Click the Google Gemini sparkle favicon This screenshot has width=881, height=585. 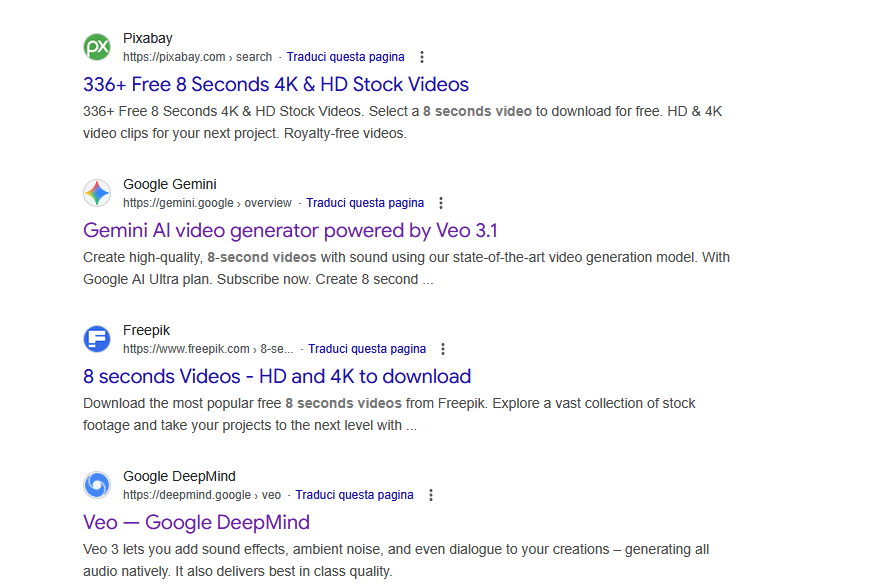click(x=97, y=193)
